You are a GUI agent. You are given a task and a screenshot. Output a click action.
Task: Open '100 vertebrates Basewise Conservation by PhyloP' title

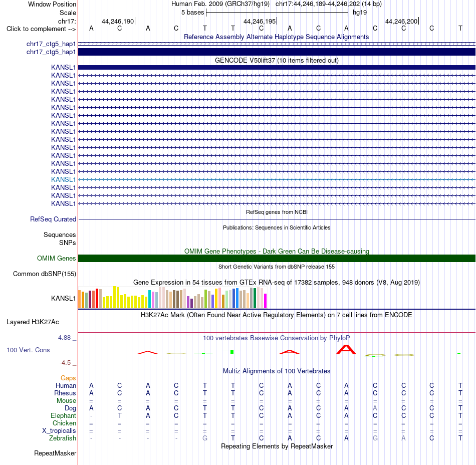pos(277,338)
